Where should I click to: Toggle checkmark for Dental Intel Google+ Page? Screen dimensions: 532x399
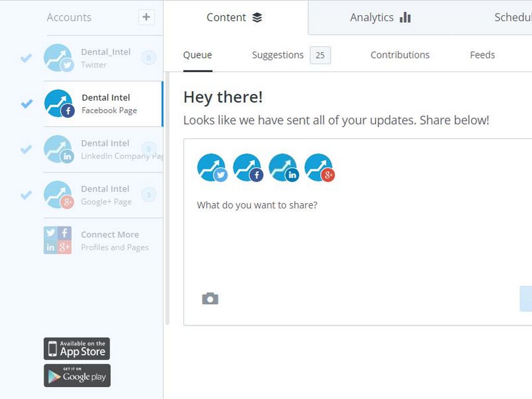(26, 195)
